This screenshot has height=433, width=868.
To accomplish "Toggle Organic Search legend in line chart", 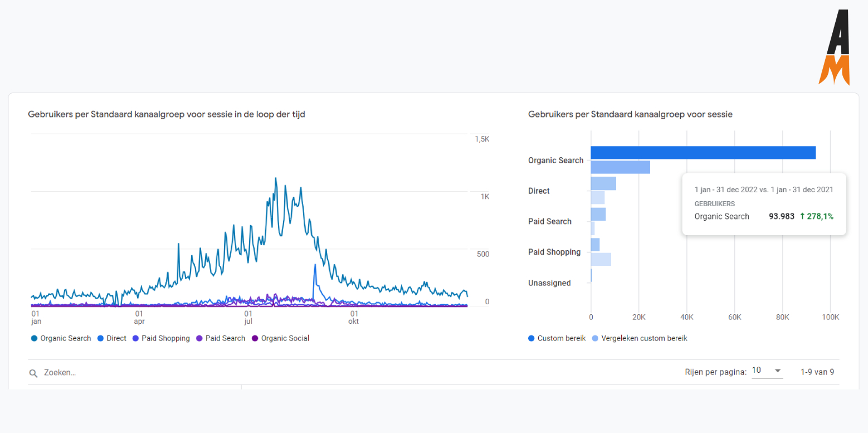I will [61, 338].
